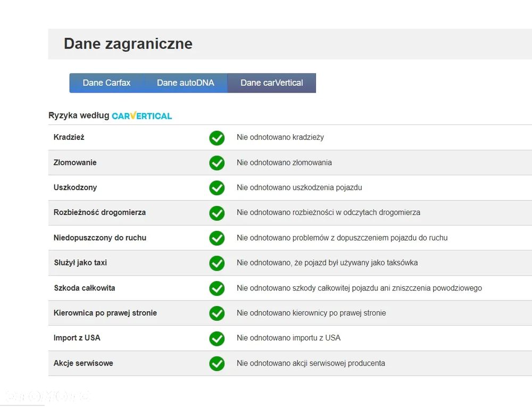532x407 pixels.
Task: Click the Akcje serwisowe row label
Action: pyautogui.click(x=83, y=363)
